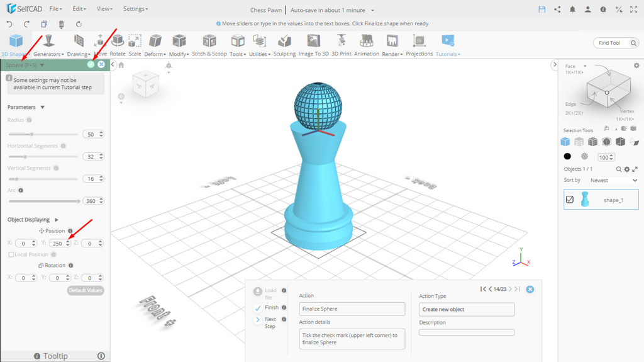Toggle the shape_1 object checkbox
Image resolution: width=644 pixels, height=362 pixels.
point(570,200)
